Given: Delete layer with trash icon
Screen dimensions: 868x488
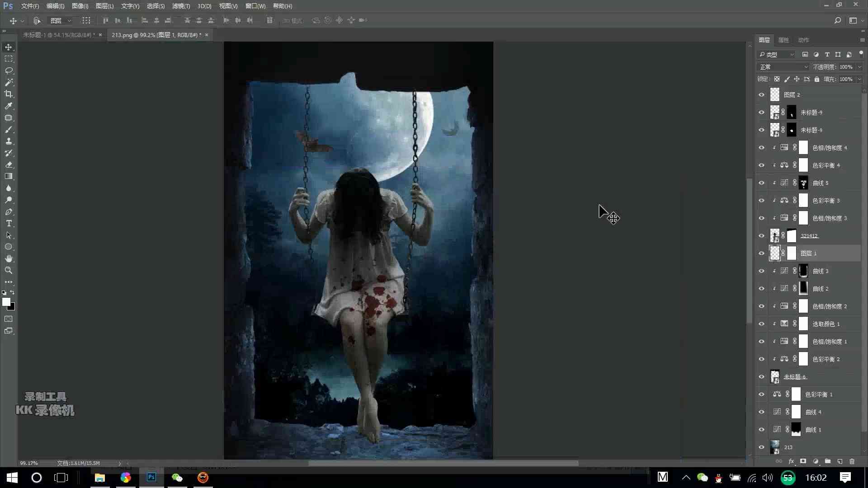Looking at the screenshot, I should pos(852,461).
